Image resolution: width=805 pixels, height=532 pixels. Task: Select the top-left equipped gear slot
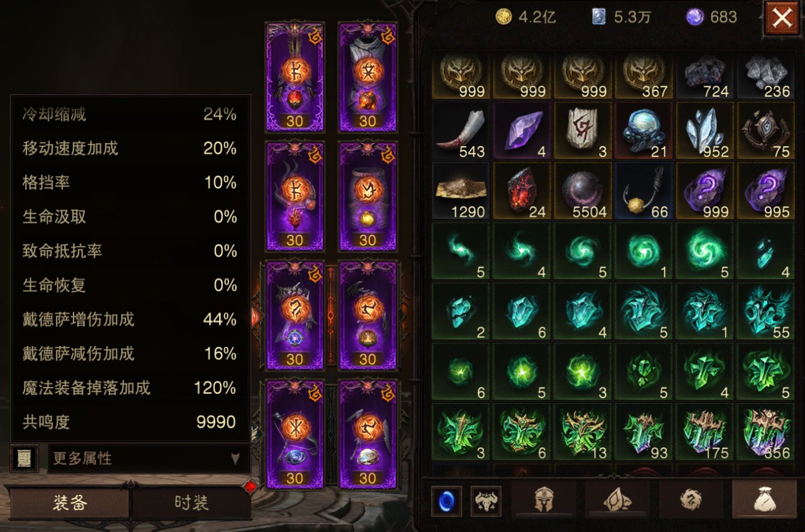(x=295, y=77)
